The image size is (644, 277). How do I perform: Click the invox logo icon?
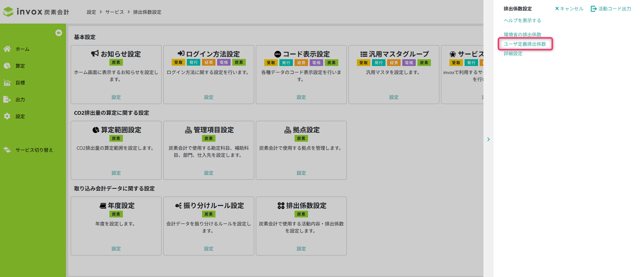click(x=8, y=12)
